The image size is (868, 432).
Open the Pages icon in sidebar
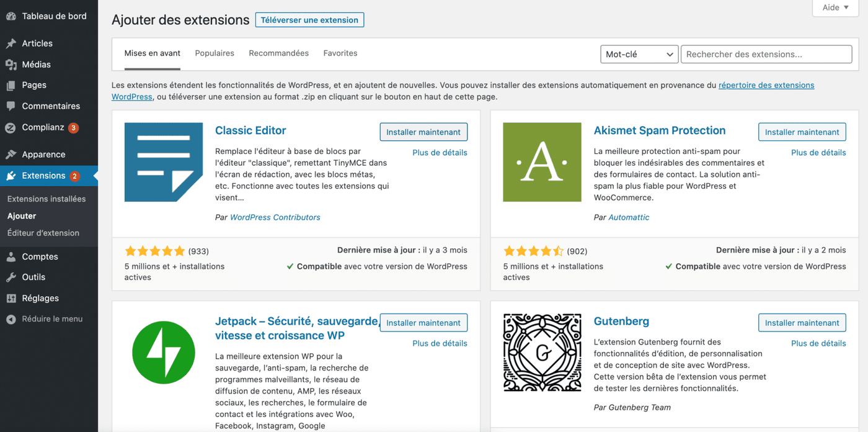click(x=11, y=85)
